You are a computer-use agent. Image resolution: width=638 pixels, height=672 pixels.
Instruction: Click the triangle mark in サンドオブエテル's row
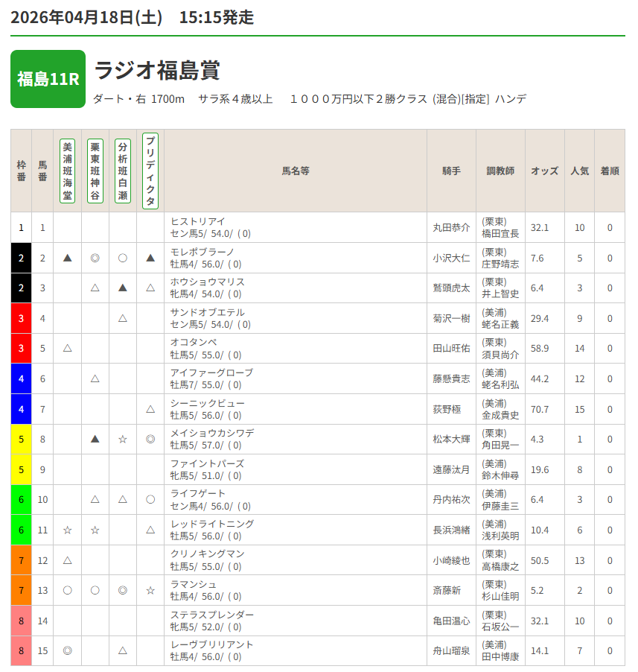[123, 318]
